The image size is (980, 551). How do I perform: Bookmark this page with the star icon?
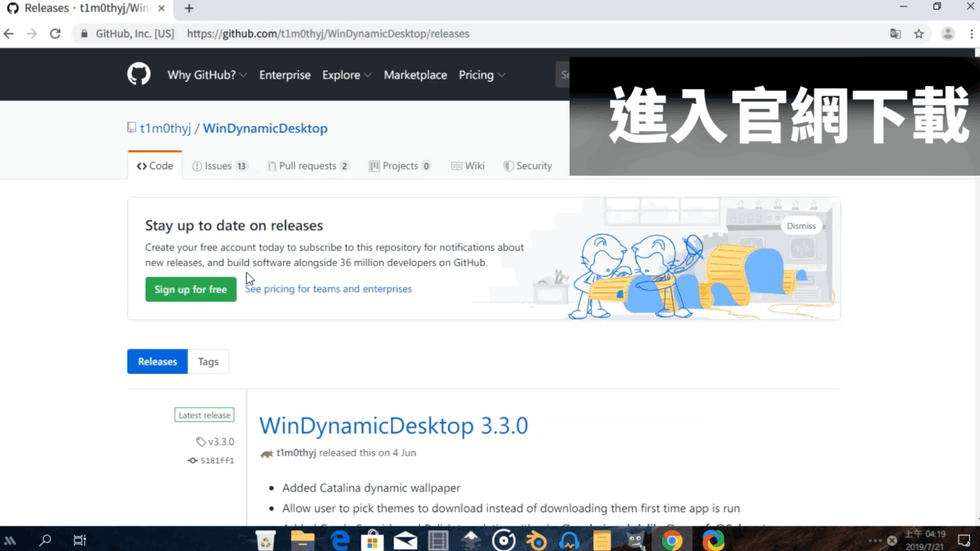(x=919, y=34)
